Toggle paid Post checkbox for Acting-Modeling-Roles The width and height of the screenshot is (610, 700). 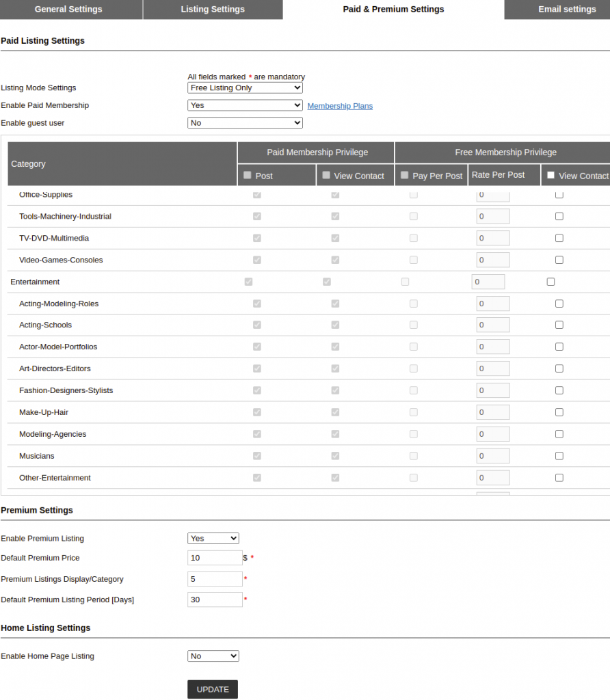pos(256,304)
